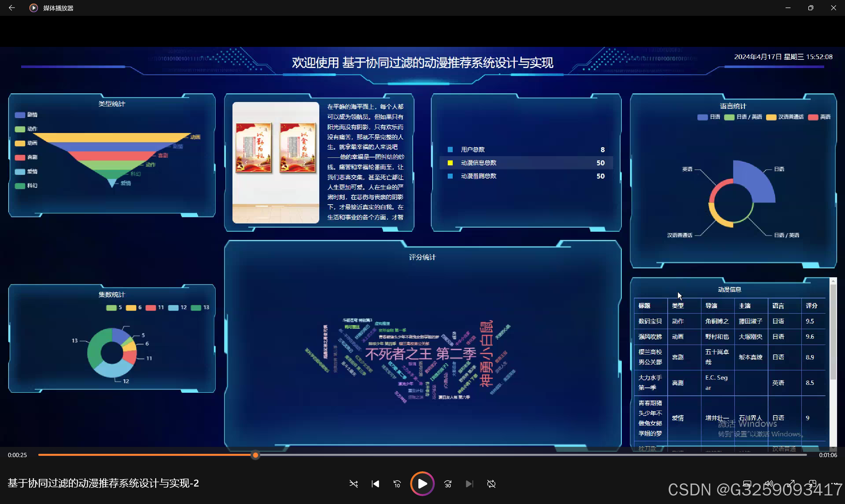Open the volume control
This screenshot has width=845, height=504.
[768, 484]
